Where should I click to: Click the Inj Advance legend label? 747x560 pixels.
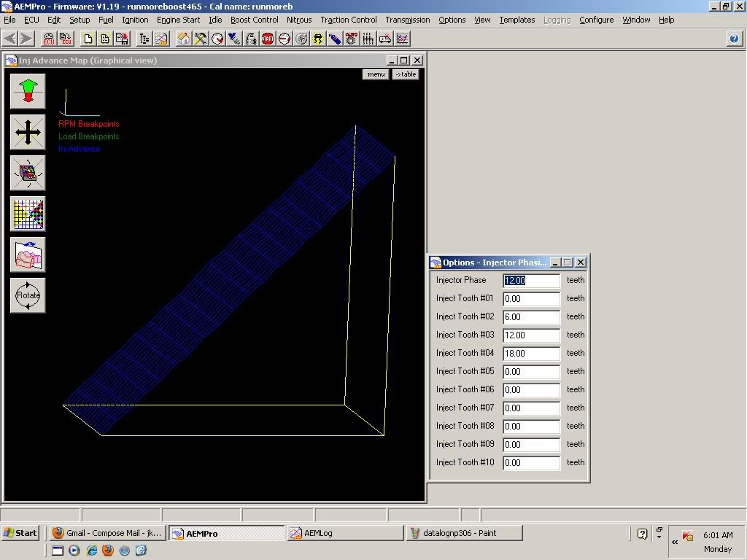point(79,149)
